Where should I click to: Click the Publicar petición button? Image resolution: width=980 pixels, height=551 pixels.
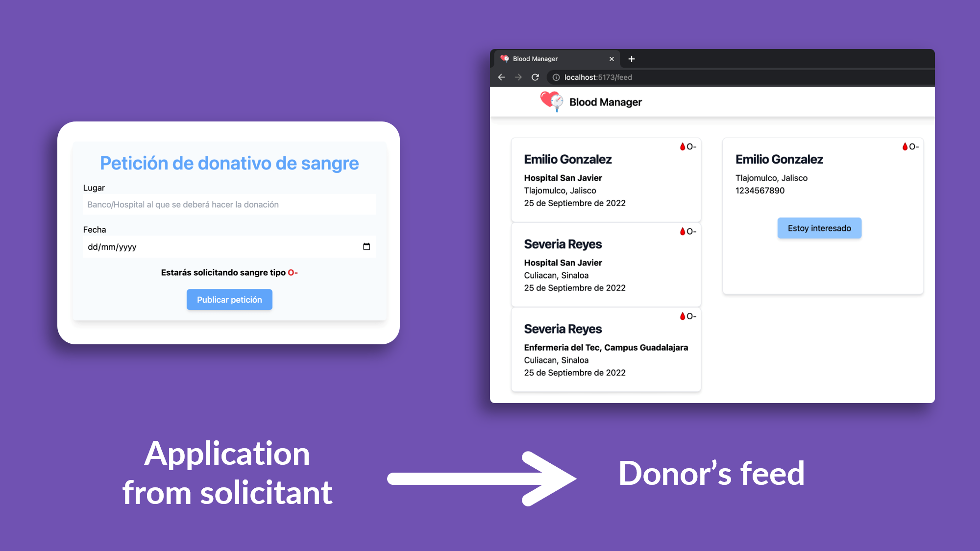[229, 299]
